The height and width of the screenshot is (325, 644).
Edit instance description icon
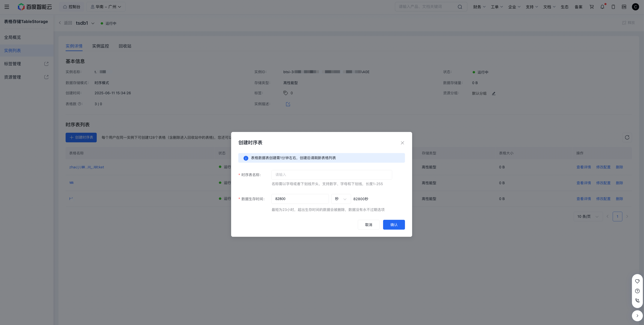click(x=288, y=104)
